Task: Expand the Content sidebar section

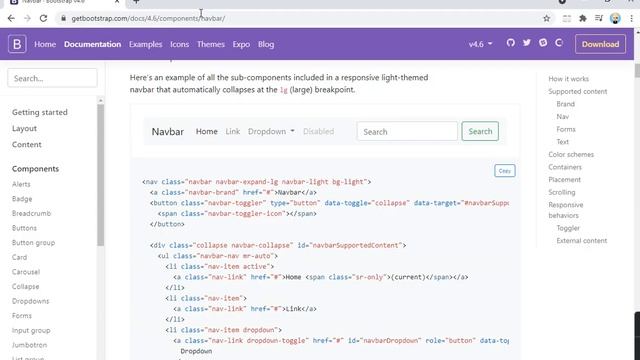Action: click(x=27, y=144)
